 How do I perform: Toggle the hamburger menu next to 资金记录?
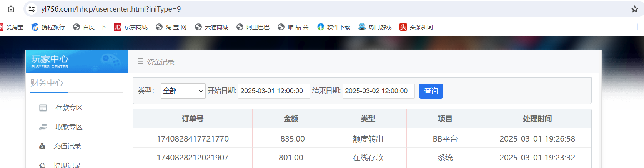pos(140,61)
